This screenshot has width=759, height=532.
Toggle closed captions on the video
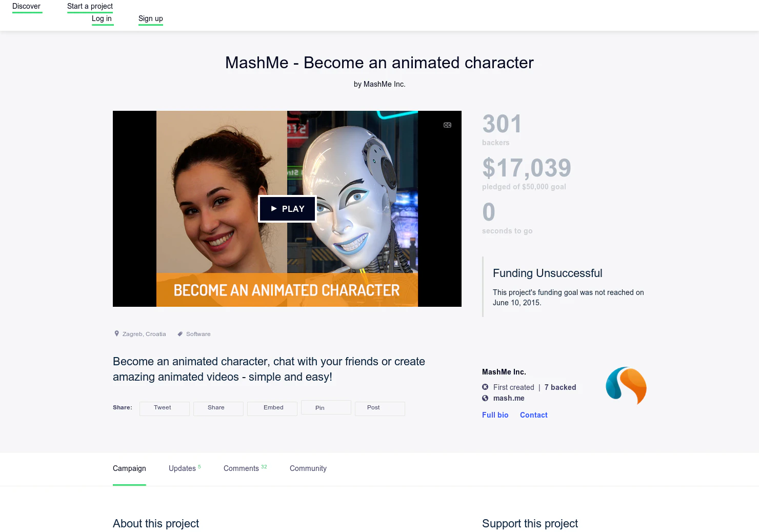[x=447, y=125]
